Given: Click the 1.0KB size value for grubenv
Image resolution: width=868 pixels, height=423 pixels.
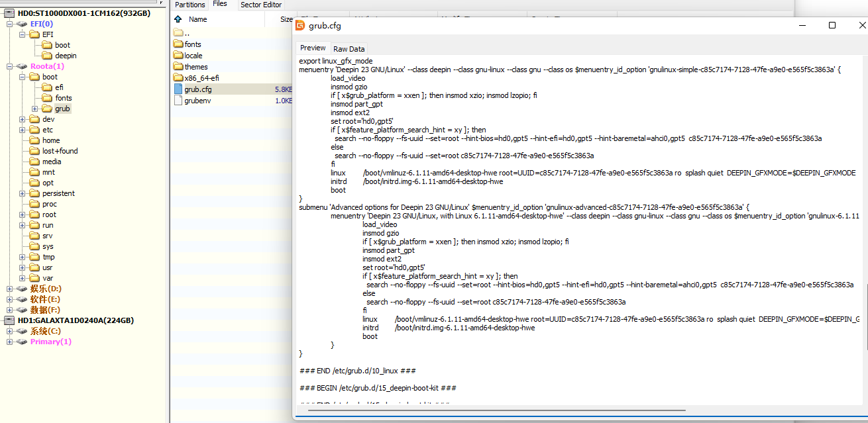Looking at the screenshot, I should (x=284, y=101).
